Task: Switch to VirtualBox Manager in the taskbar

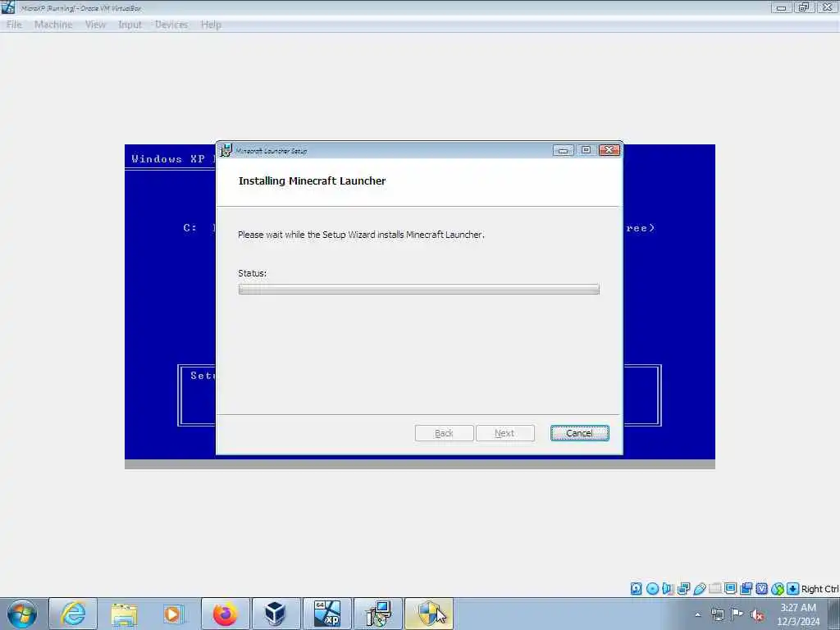Action: (x=276, y=614)
